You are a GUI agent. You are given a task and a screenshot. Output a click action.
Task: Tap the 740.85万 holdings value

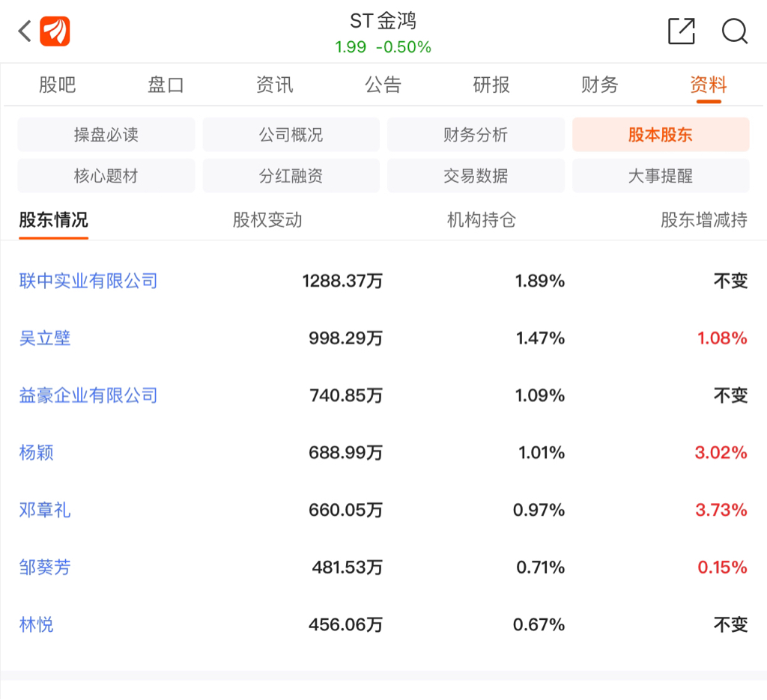tap(346, 395)
